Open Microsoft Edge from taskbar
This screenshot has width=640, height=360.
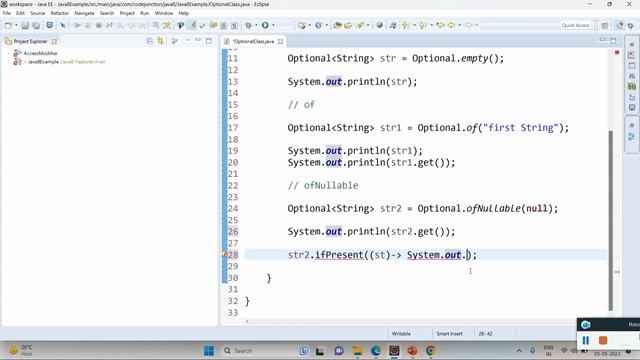376,351
